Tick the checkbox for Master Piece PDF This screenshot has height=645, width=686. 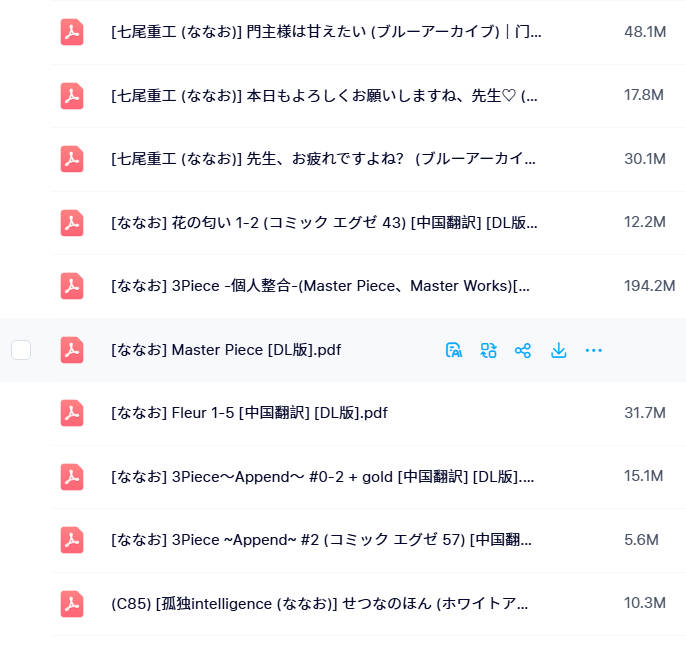tap(21, 350)
